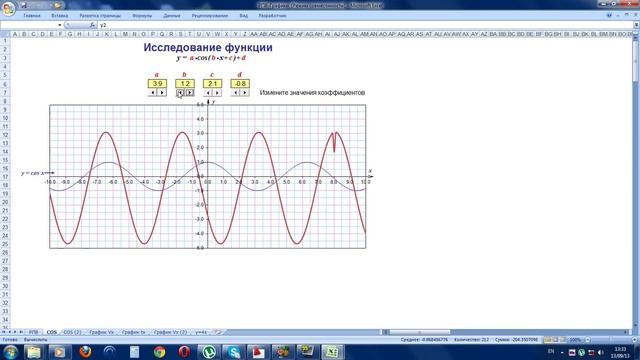
Task: Switch to Page Layout view in status bar
Action: click(556, 340)
